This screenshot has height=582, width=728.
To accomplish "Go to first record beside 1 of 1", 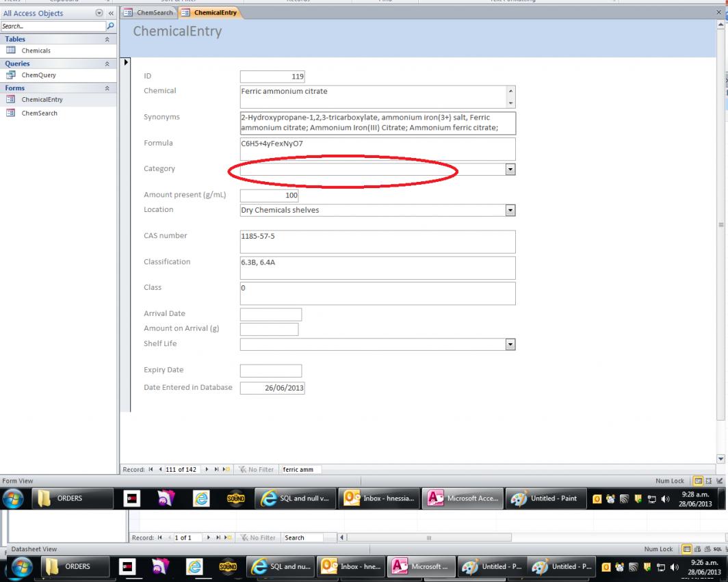I will pos(159,538).
